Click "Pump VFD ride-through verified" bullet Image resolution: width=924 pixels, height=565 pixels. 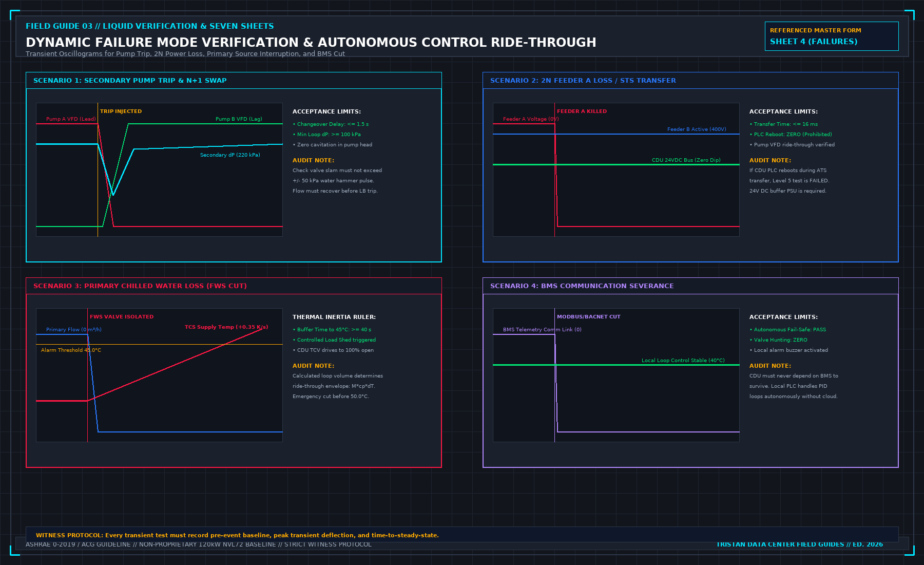pos(792,145)
